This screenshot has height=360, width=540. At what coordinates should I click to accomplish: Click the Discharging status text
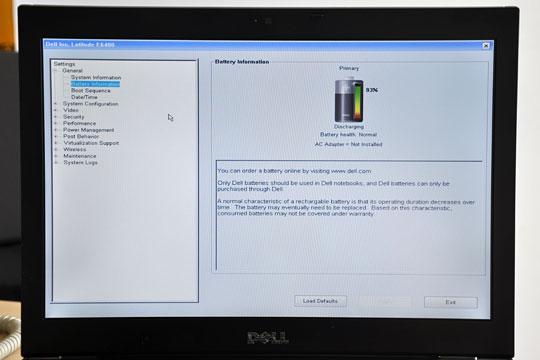349,127
